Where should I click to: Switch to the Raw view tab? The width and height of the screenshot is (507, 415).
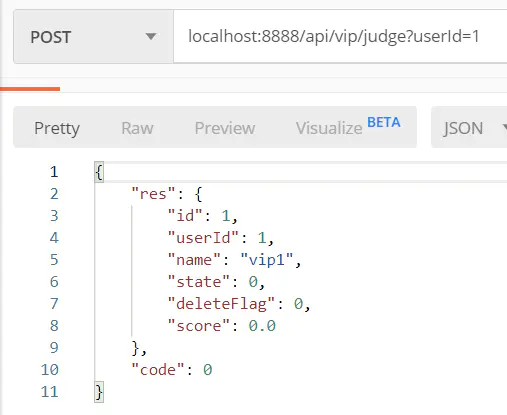137,128
